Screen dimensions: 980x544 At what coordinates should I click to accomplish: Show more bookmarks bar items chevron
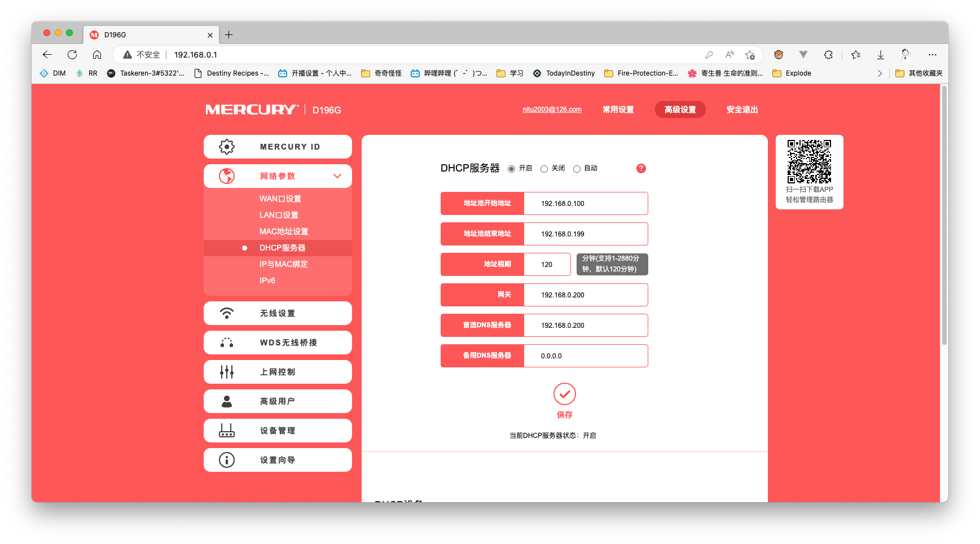(x=880, y=73)
